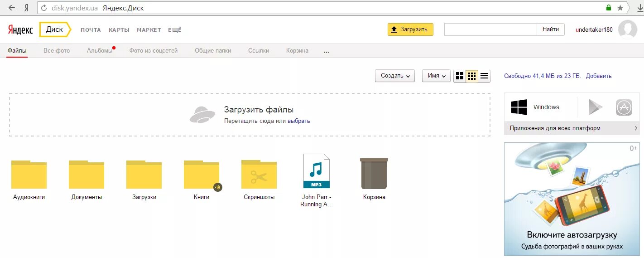Click the выбрать file link

(299, 121)
